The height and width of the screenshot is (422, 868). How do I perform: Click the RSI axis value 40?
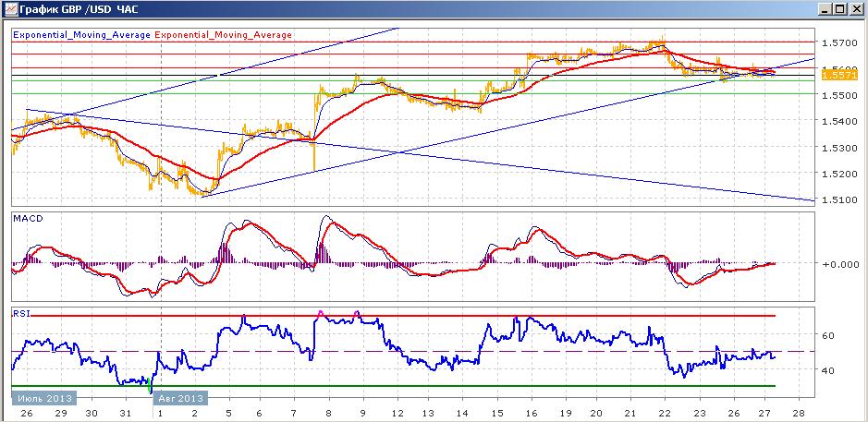click(x=828, y=370)
